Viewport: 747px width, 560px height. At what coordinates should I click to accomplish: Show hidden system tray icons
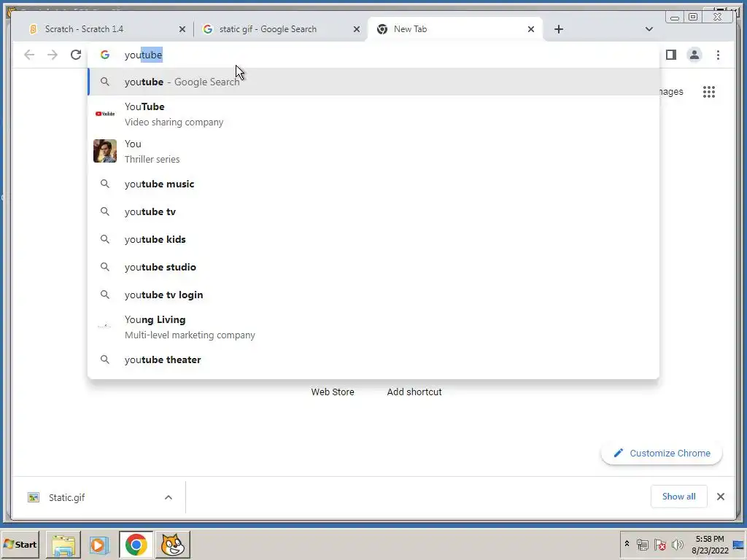[x=627, y=544]
